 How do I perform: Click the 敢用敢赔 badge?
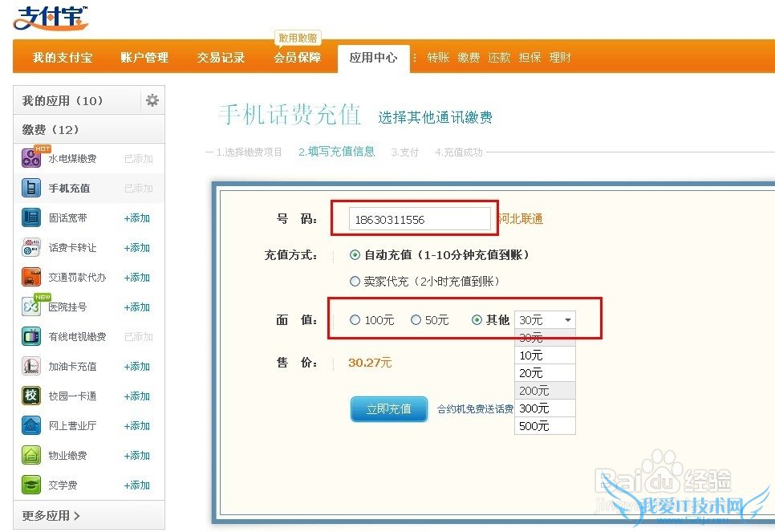pyautogui.click(x=298, y=38)
